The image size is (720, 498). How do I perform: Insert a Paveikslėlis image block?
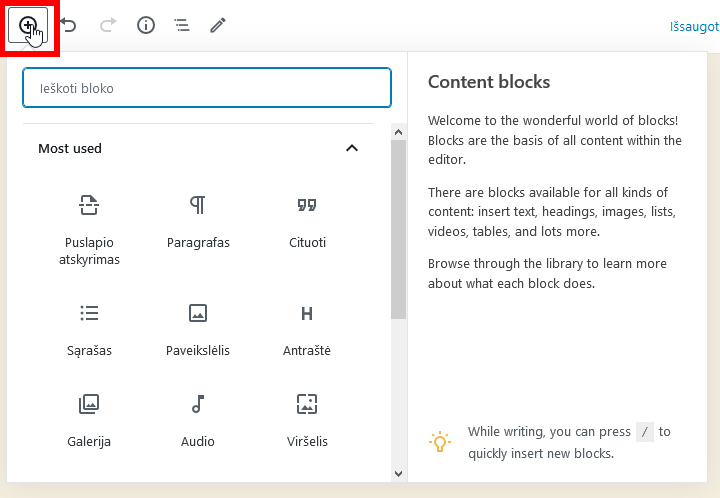click(198, 330)
